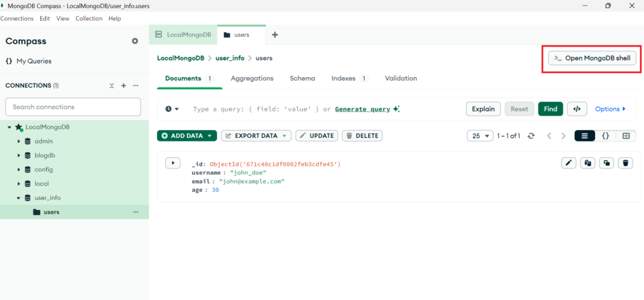This screenshot has width=644, height=300.
Task: Change documents per page from 25
Action: 480,136
